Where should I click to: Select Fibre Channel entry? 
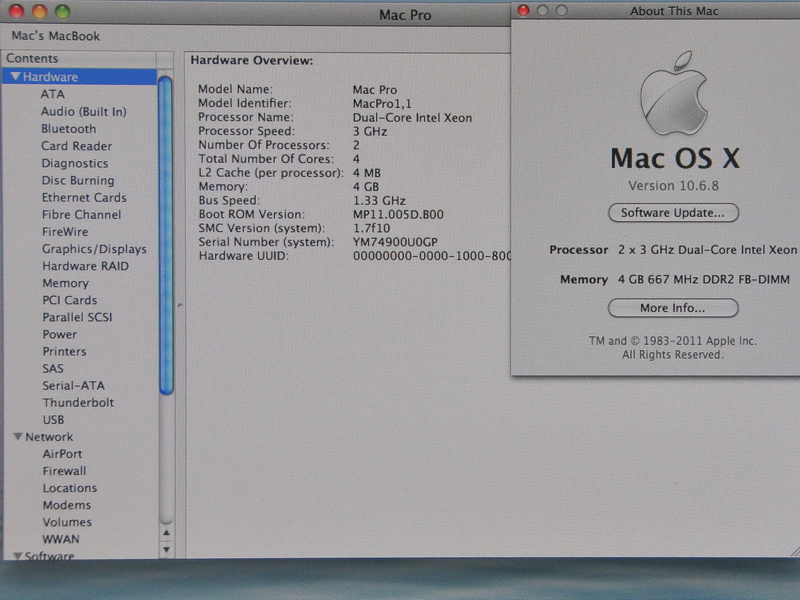82,214
